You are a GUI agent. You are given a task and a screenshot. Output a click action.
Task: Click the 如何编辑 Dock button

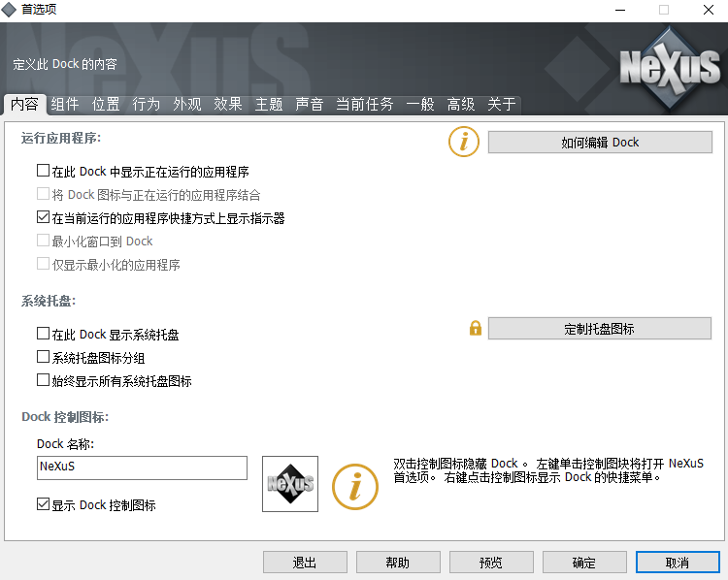[600, 142]
